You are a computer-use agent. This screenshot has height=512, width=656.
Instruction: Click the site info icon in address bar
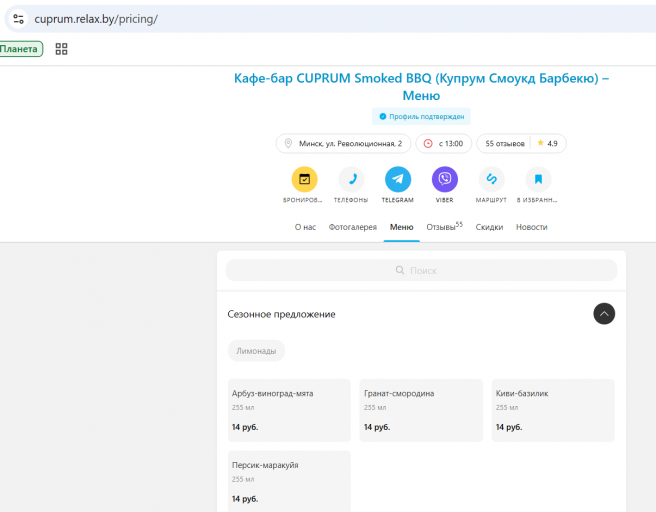click(18, 19)
